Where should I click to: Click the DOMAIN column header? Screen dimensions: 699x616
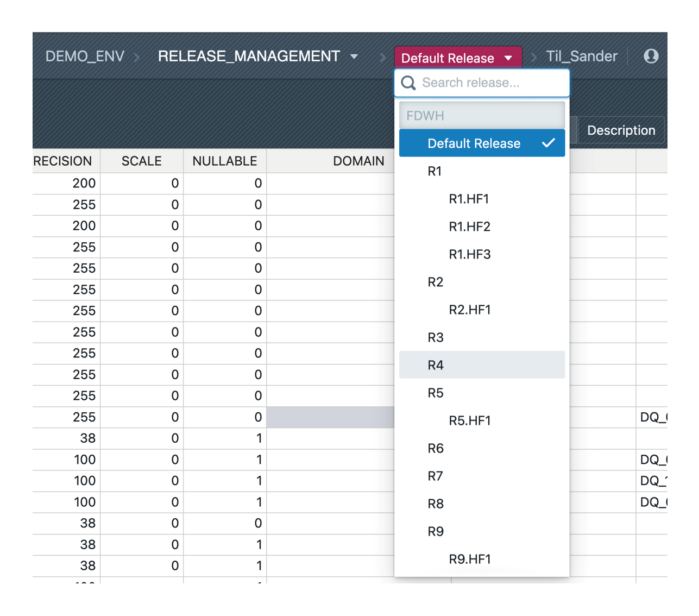[x=358, y=161]
